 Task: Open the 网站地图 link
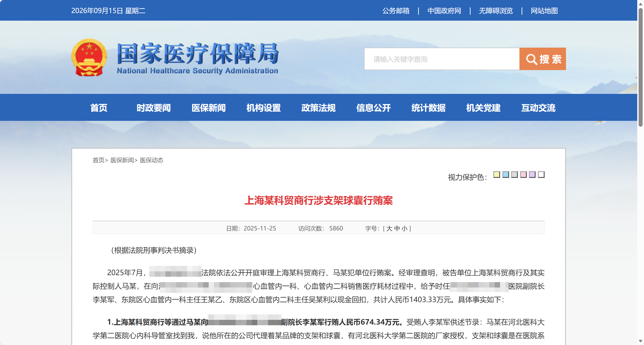click(544, 11)
